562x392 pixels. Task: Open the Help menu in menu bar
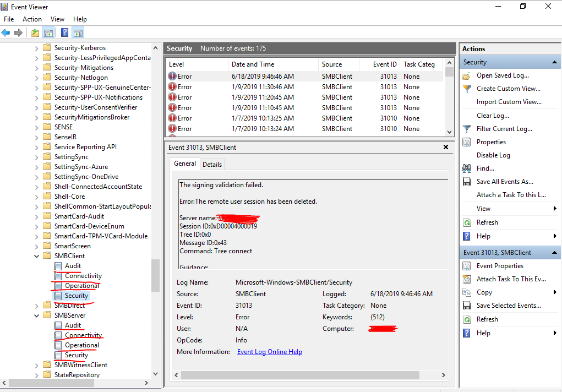click(80, 19)
